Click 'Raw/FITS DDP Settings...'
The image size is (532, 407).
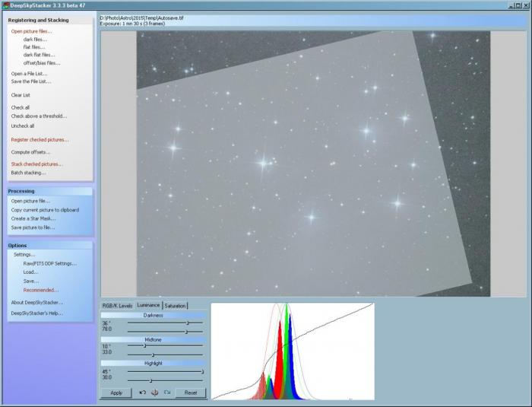tap(50, 264)
